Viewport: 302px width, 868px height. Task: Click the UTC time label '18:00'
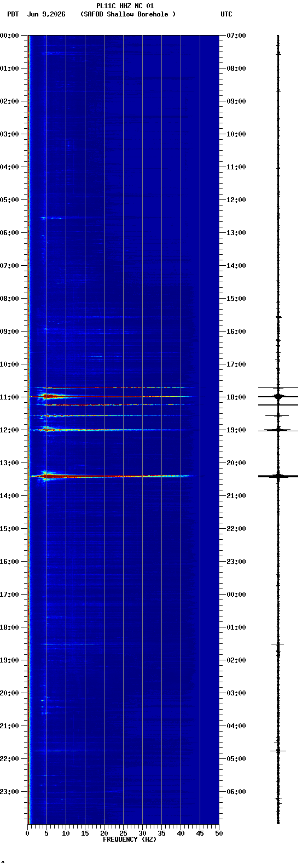pyautogui.click(x=236, y=397)
